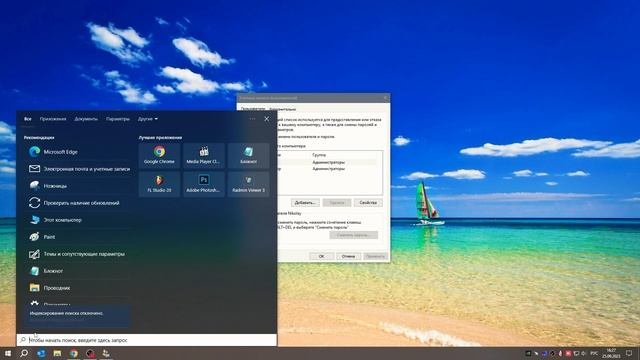The width and height of the screenshot is (640, 360).
Task: Open the Блокнот tile in top apps
Action: point(248,156)
